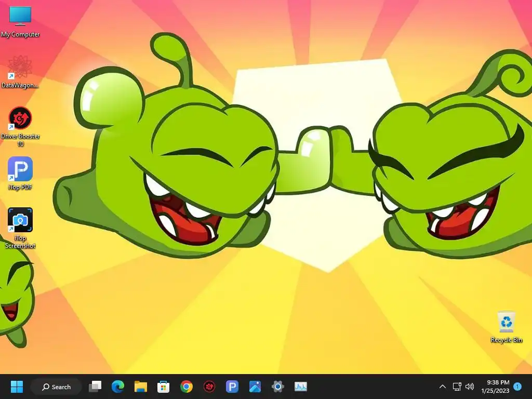Open the performance monitor taskbar icon

click(x=301, y=387)
